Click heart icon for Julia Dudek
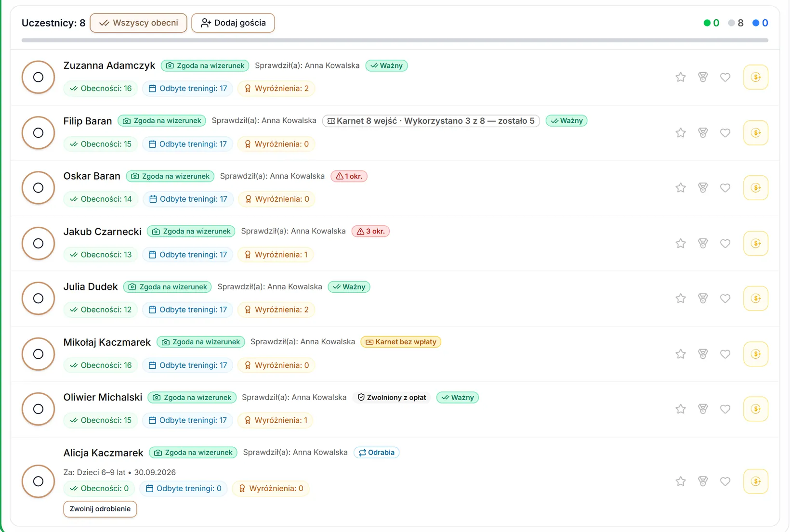This screenshot has width=790, height=532. point(725,298)
